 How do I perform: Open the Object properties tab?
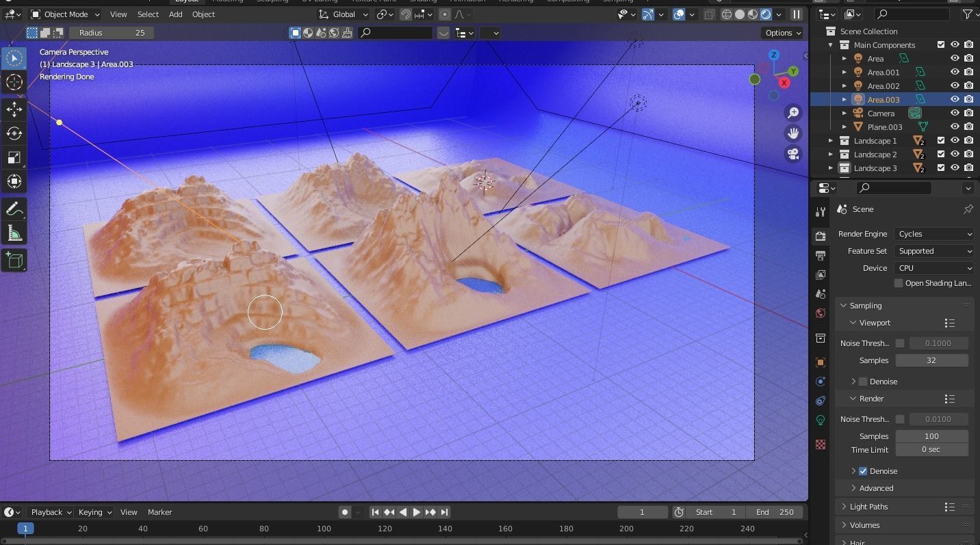point(821,362)
